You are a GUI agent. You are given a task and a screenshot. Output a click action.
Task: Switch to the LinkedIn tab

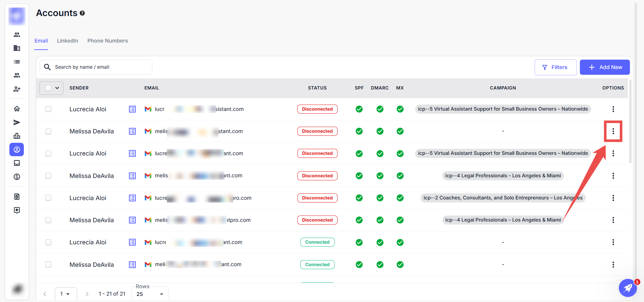(67, 41)
